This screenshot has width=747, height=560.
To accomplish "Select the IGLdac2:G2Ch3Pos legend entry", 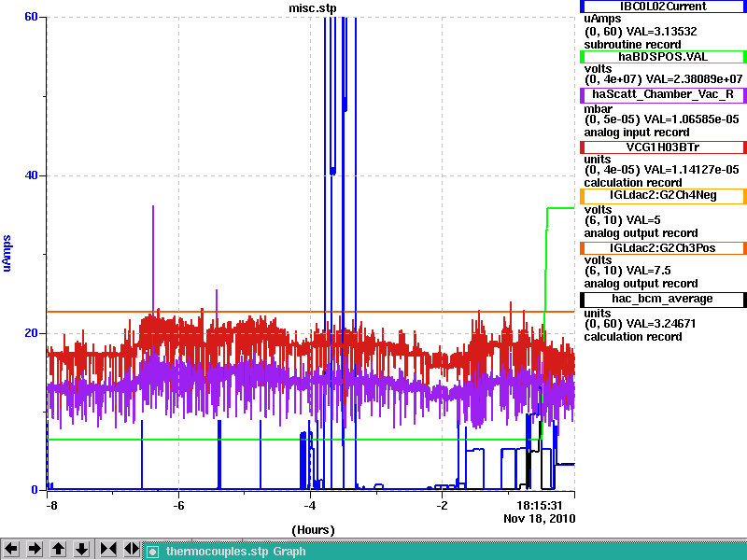I will (663, 248).
